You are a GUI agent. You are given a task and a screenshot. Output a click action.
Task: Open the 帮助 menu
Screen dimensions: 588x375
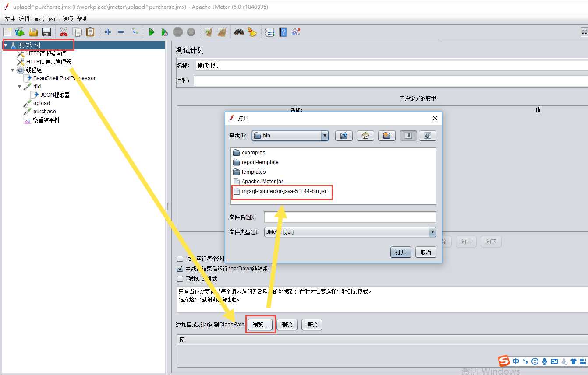pos(82,19)
